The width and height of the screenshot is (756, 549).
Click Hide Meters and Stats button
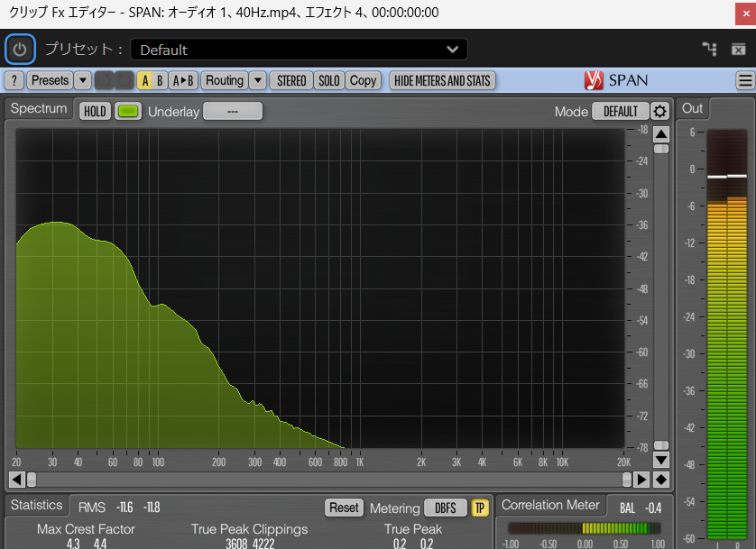pos(442,80)
